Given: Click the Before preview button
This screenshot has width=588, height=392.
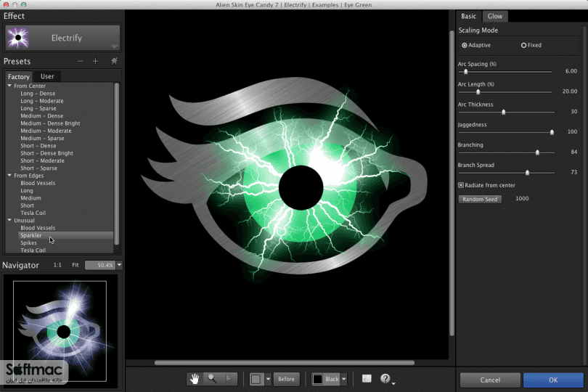Looking at the screenshot, I should click(x=286, y=379).
